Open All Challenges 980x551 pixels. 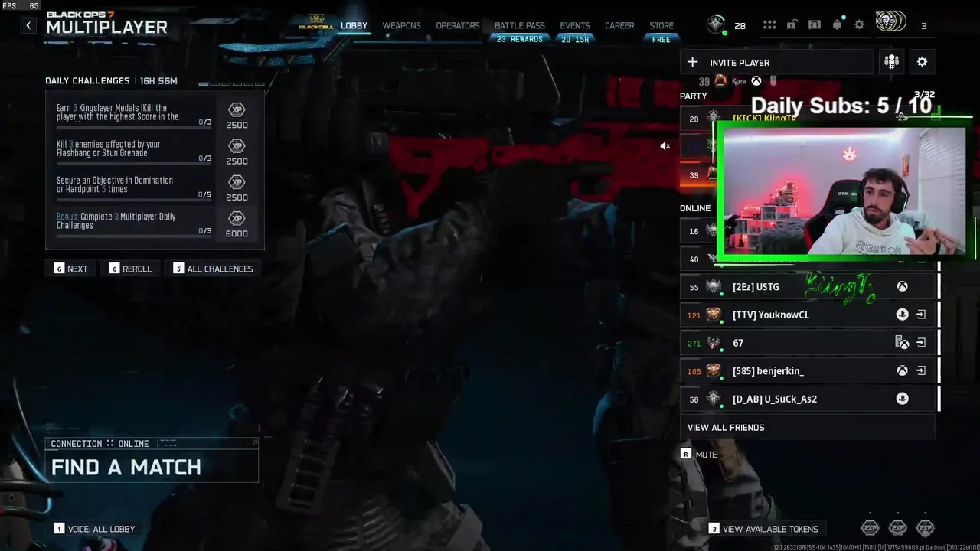[213, 269]
